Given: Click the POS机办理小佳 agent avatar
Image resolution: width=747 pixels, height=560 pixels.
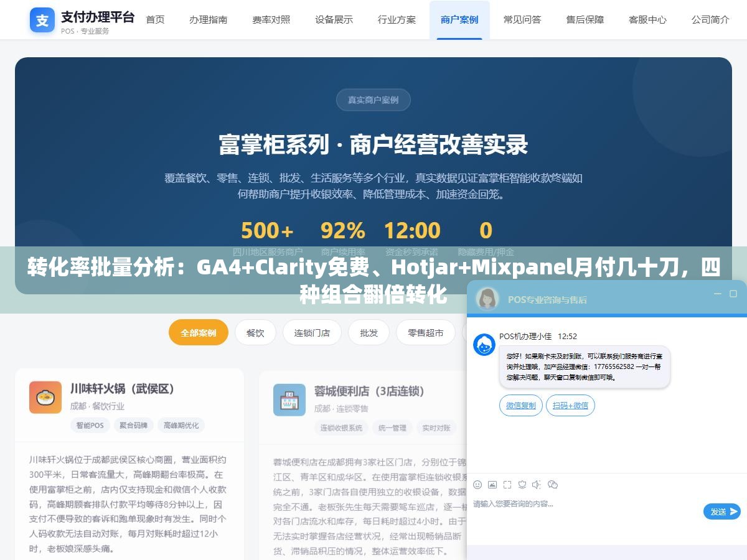Looking at the screenshot, I should click(x=484, y=345).
